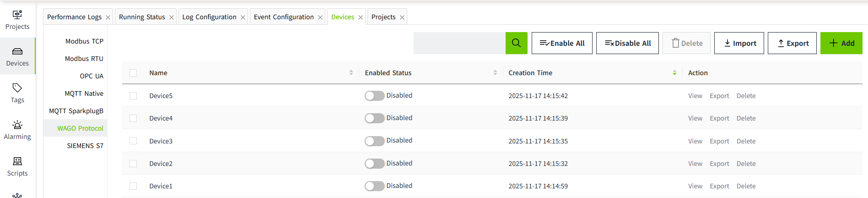Click Enable All button

[x=562, y=43]
